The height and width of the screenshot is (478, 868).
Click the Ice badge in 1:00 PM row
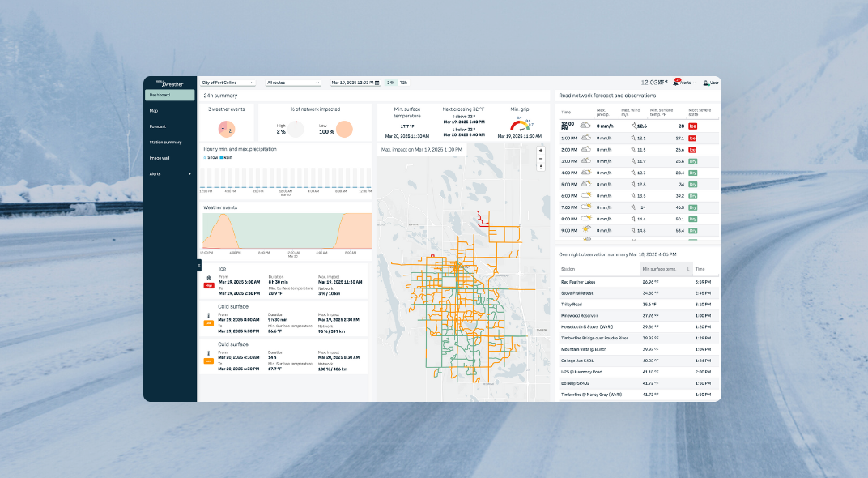tap(692, 138)
